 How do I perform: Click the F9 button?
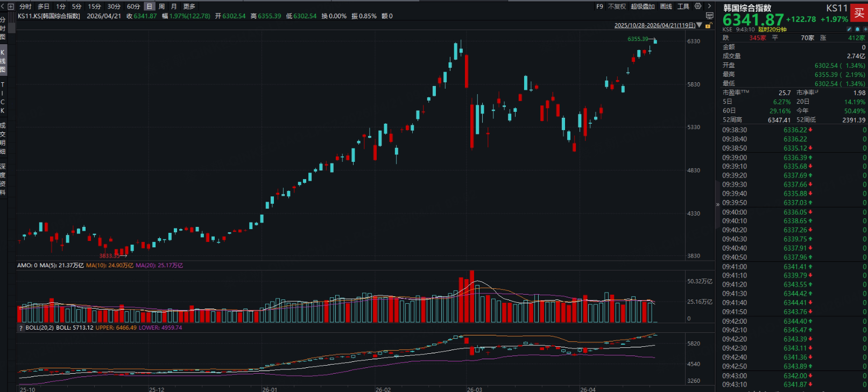point(599,6)
